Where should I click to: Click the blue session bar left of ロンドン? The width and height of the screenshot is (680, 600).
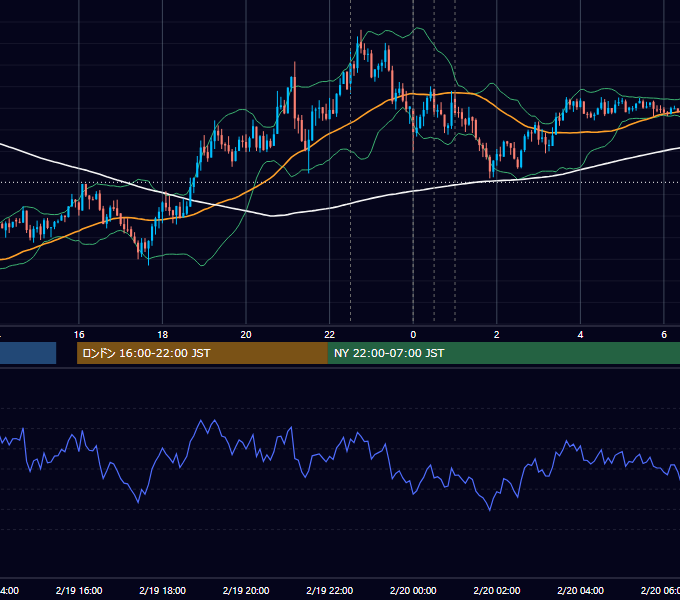tap(28, 353)
